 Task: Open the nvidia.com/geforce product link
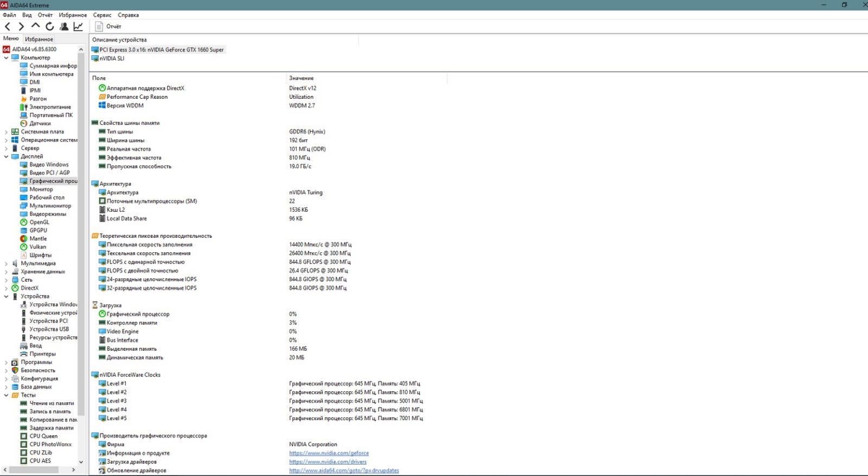pyautogui.click(x=329, y=453)
